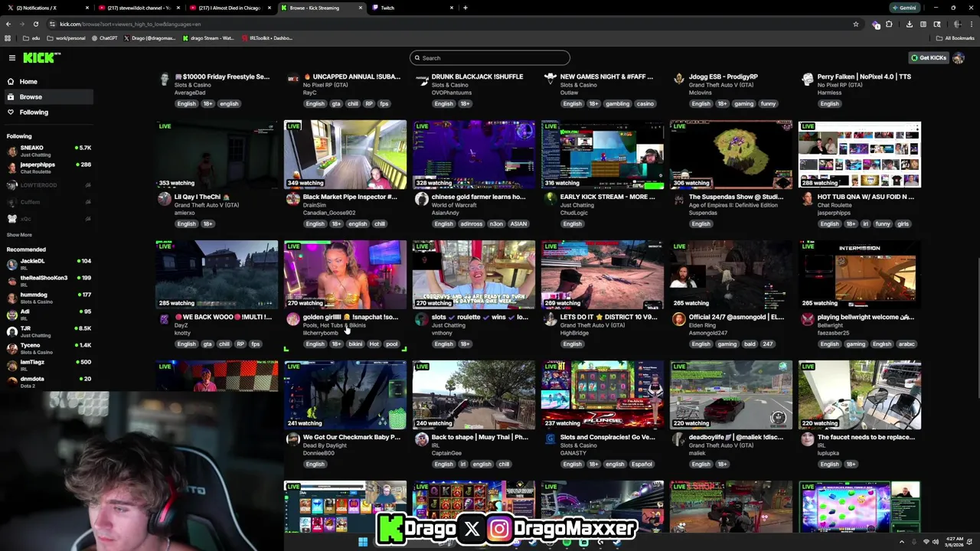This screenshot has width=980, height=551.
Task: Click the Gemini button in title bar
Action: tap(903, 8)
